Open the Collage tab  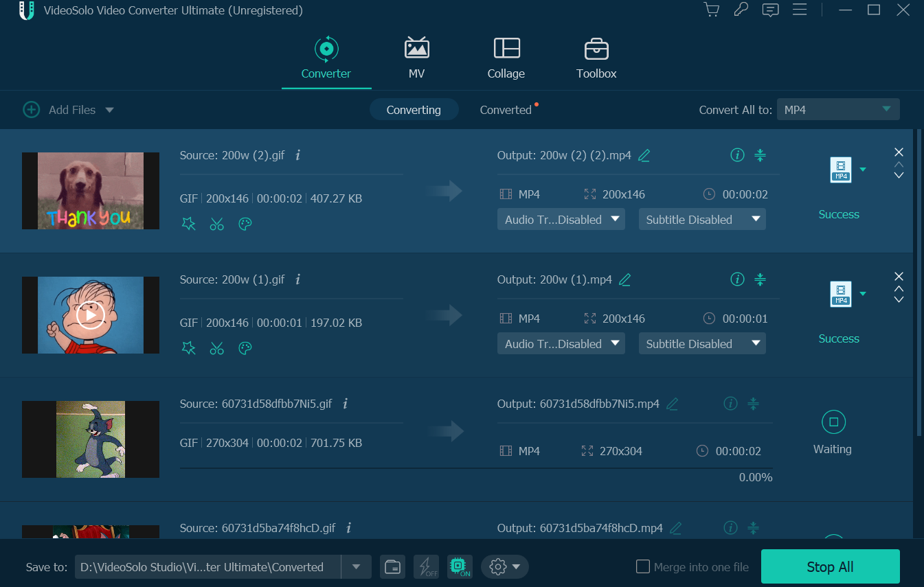coord(506,58)
